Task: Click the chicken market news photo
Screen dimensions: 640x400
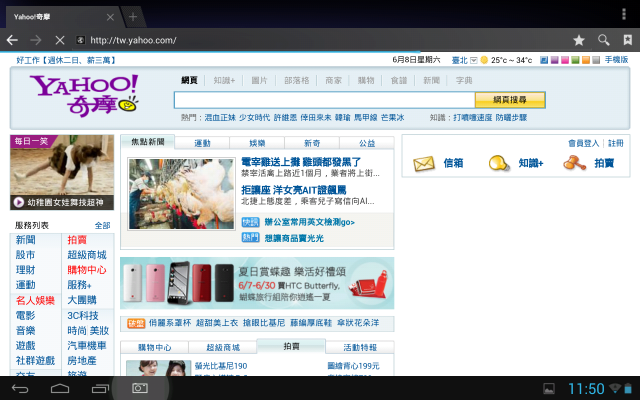Action: [x=182, y=194]
